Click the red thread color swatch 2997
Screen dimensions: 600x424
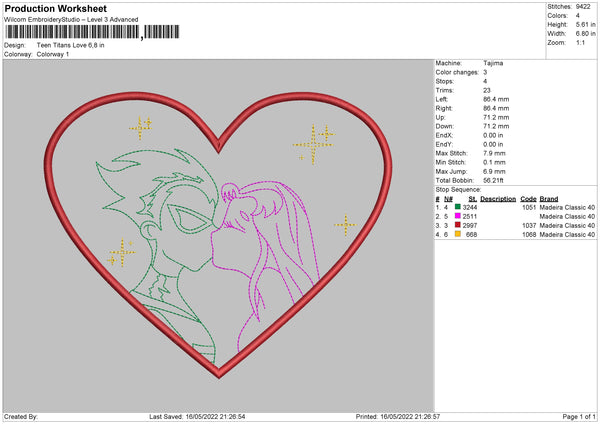pyautogui.click(x=457, y=225)
